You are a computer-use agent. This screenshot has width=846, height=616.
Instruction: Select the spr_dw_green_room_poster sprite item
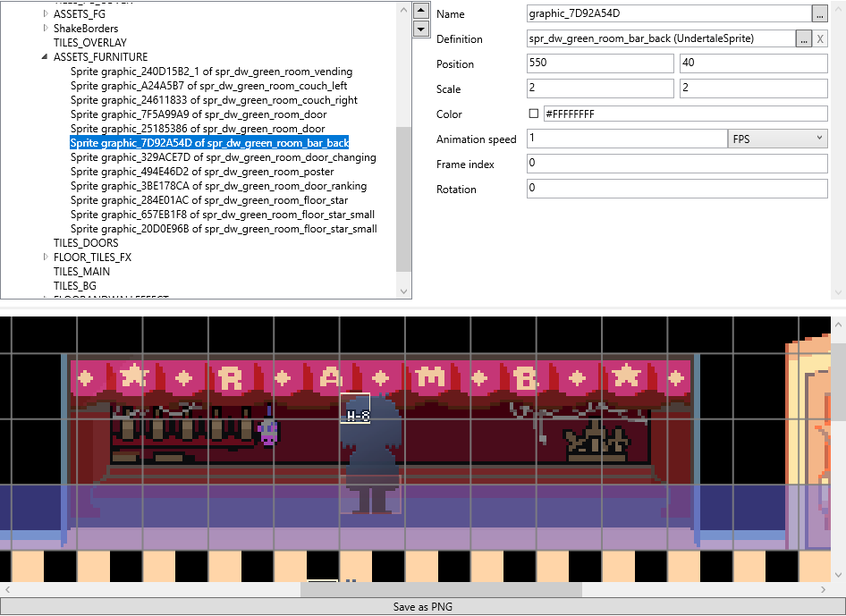pos(202,172)
